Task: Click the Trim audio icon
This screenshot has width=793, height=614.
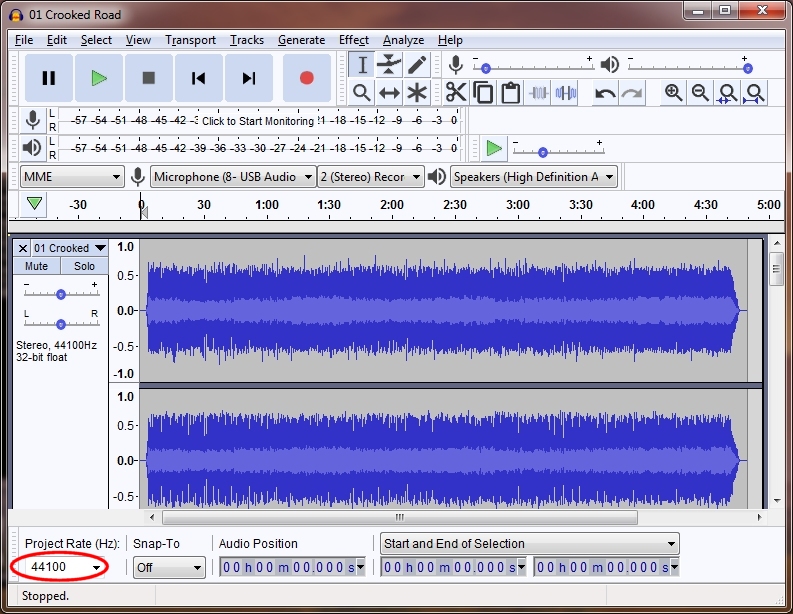Action: coord(538,93)
